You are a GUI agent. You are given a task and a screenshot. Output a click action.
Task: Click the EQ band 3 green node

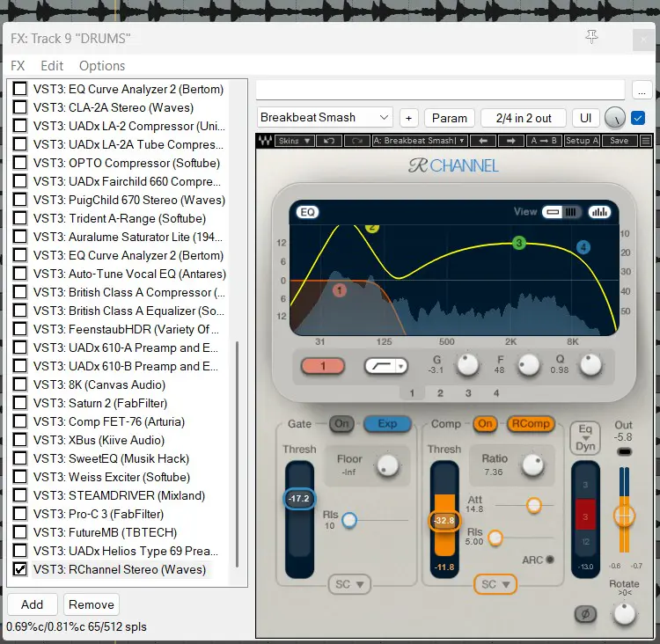click(x=519, y=243)
